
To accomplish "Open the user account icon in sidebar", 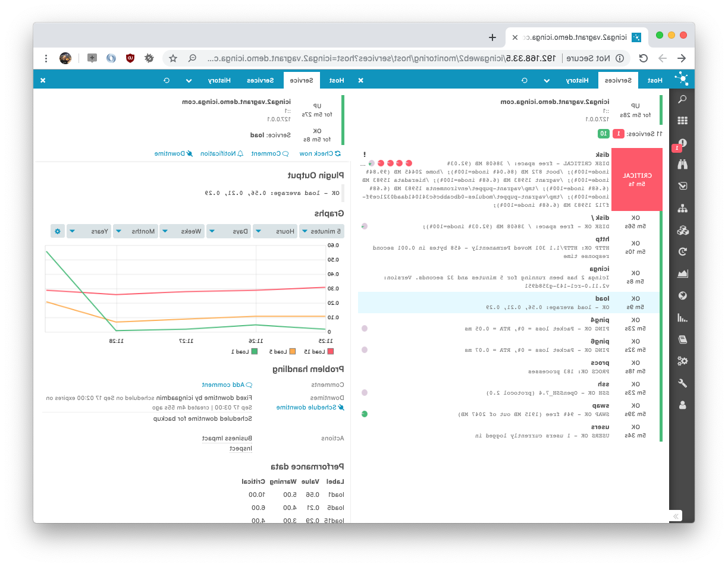I will click(x=682, y=405).
